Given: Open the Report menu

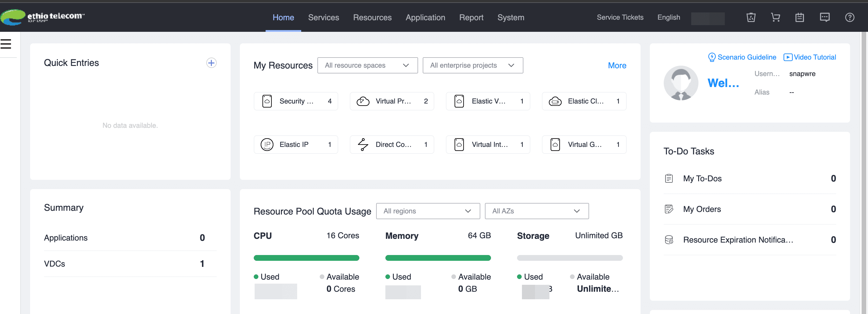Looking at the screenshot, I should click(x=471, y=18).
